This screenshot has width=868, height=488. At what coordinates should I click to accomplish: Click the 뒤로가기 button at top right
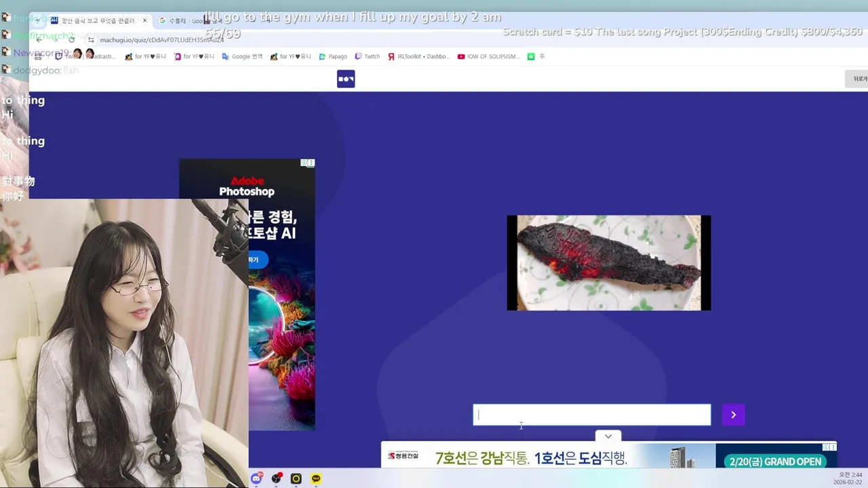click(x=858, y=79)
